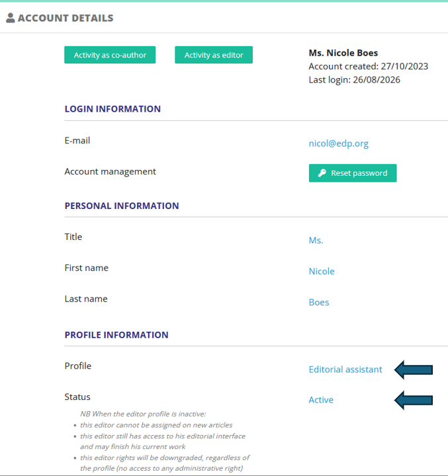
Task: Click the Ms. Nicole Boes name header
Action: 343,53
